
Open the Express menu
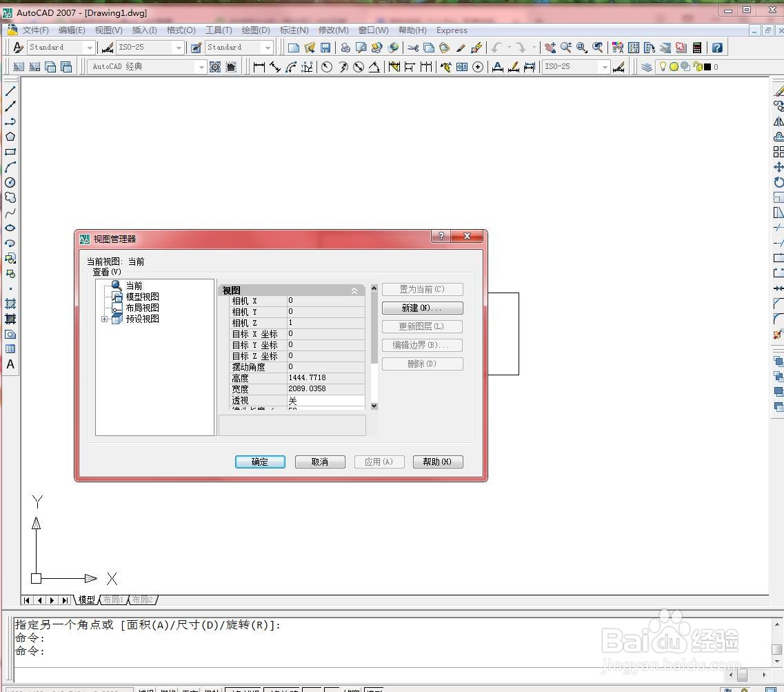click(452, 30)
